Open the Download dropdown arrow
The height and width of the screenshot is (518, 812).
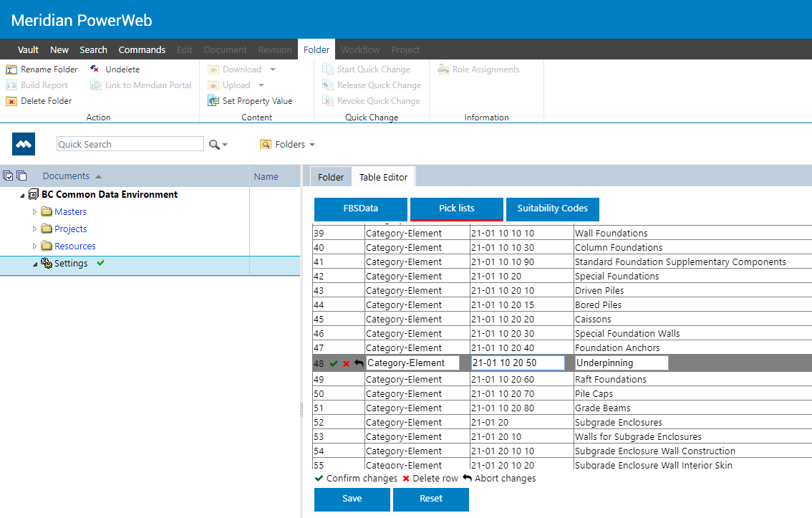pyautogui.click(x=273, y=69)
